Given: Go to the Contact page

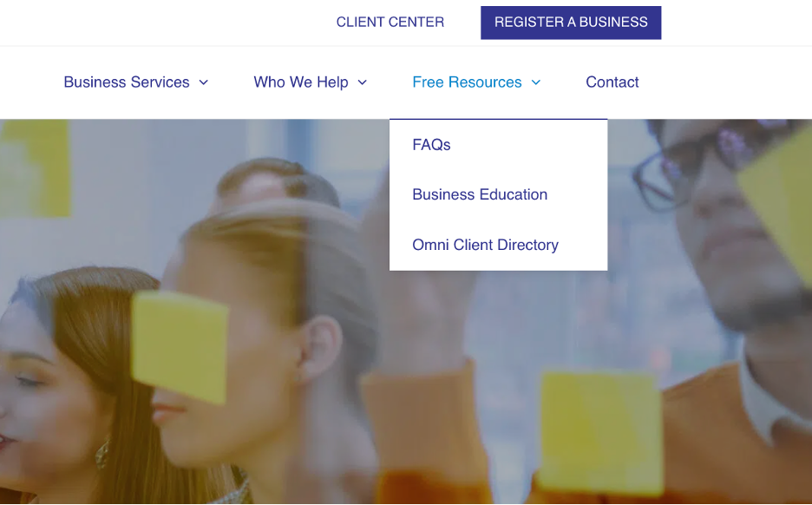Looking at the screenshot, I should tap(612, 82).
